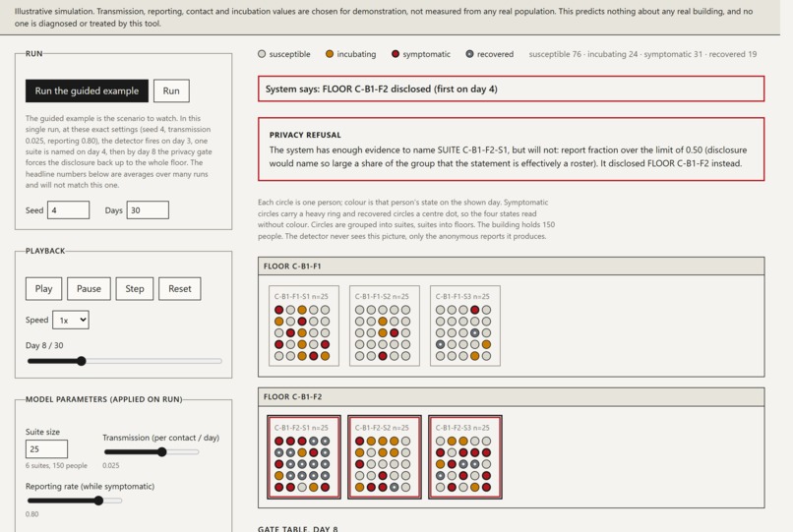Select suite card C-B1-F1-S3
Screen dimensions: 793x532
coord(465,326)
